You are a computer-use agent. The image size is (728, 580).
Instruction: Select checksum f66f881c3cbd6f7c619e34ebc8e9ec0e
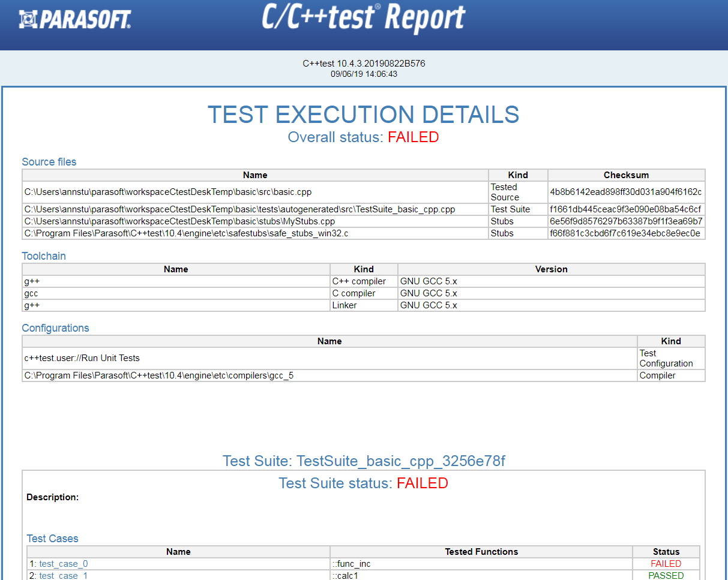pos(625,233)
